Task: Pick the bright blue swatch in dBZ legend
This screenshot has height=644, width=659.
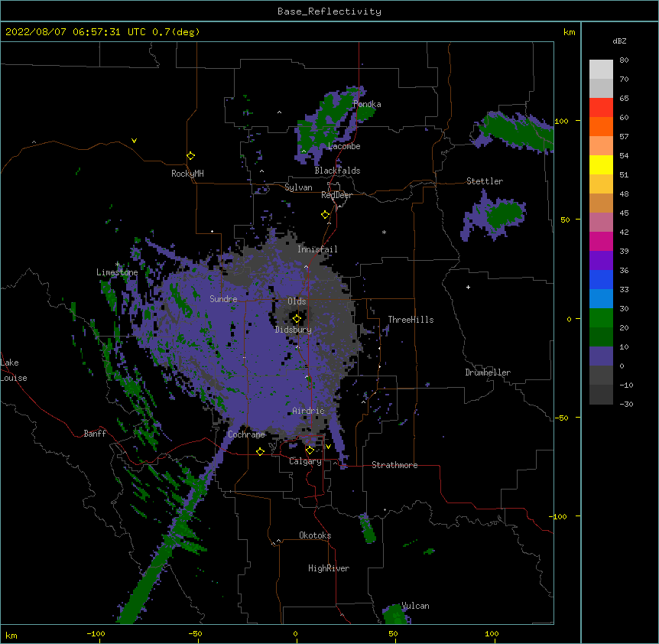Action: coord(601,279)
